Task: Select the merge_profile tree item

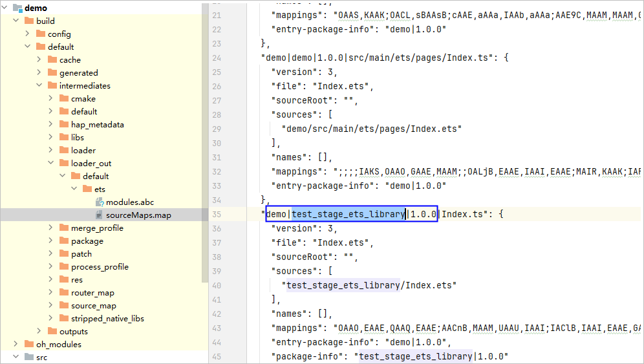Action: (x=97, y=228)
